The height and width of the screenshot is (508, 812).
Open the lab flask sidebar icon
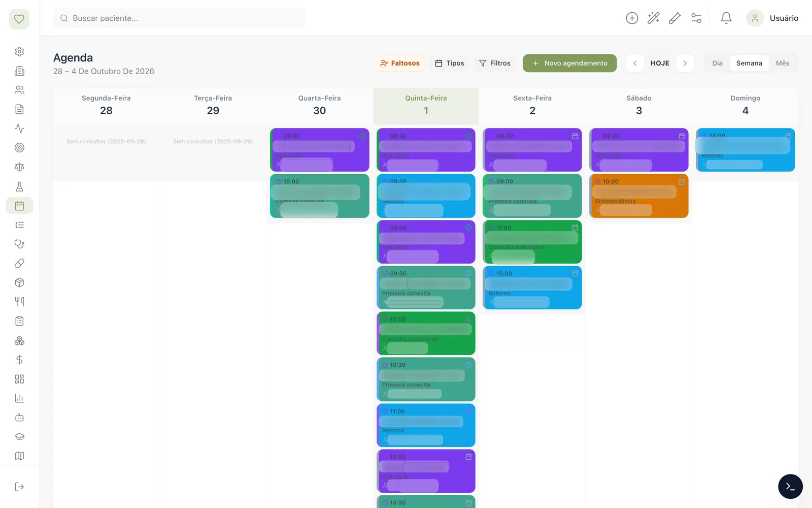19,186
